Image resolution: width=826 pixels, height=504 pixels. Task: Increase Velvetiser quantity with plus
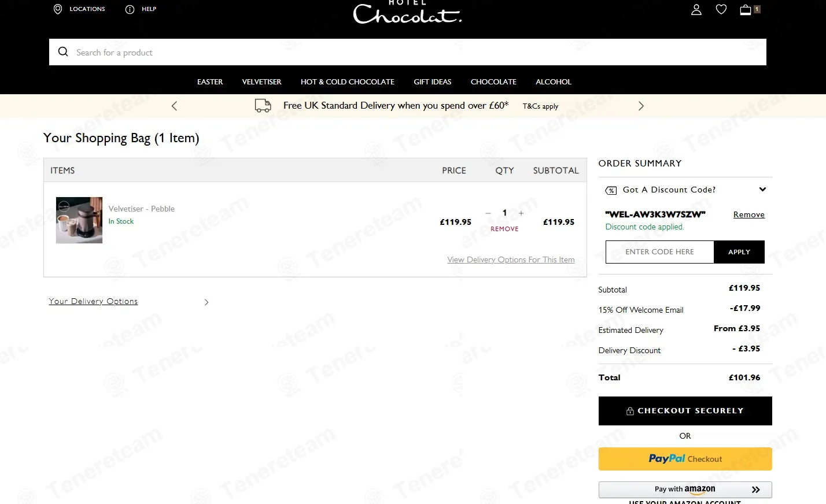pyautogui.click(x=521, y=213)
